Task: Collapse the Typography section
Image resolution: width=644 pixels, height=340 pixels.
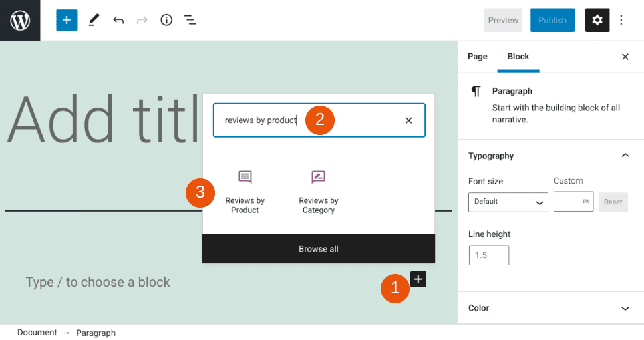Action: [x=625, y=156]
